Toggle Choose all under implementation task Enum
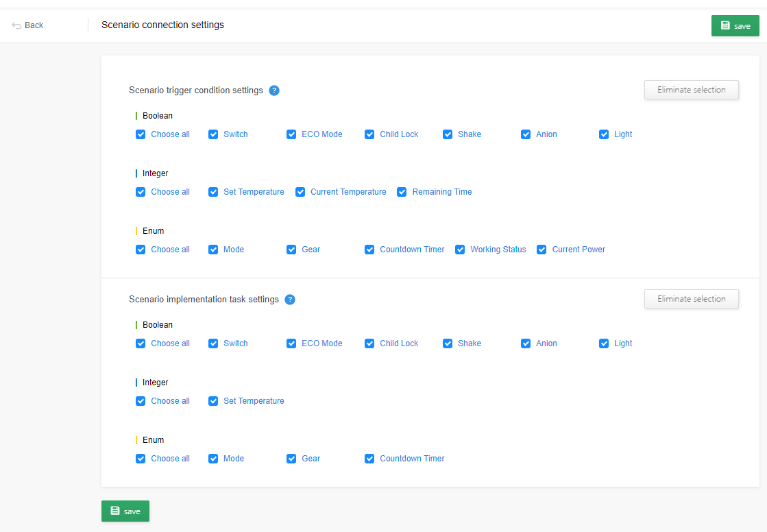 (x=141, y=459)
